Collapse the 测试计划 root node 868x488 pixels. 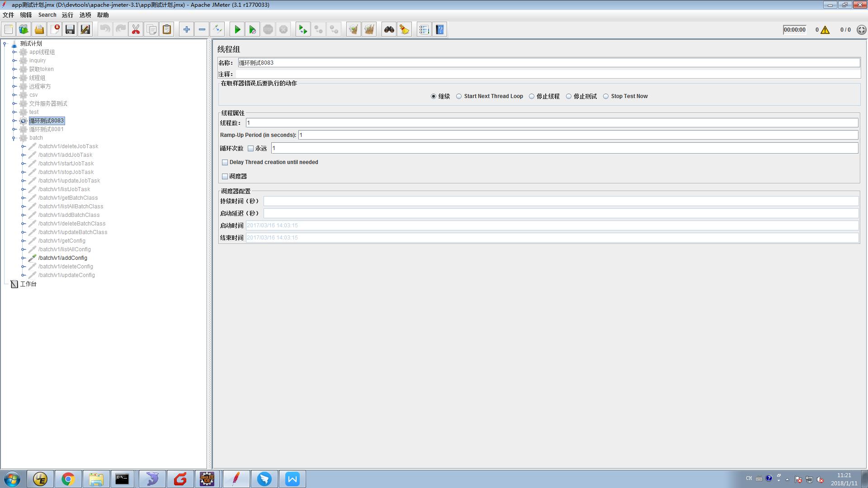pyautogui.click(x=5, y=43)
